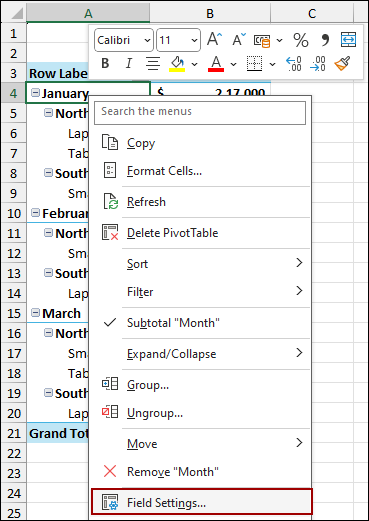Image resolution: width=369 pixels, height=521 pixels.
Task: Collapse North in row 11
Action: 48,232
